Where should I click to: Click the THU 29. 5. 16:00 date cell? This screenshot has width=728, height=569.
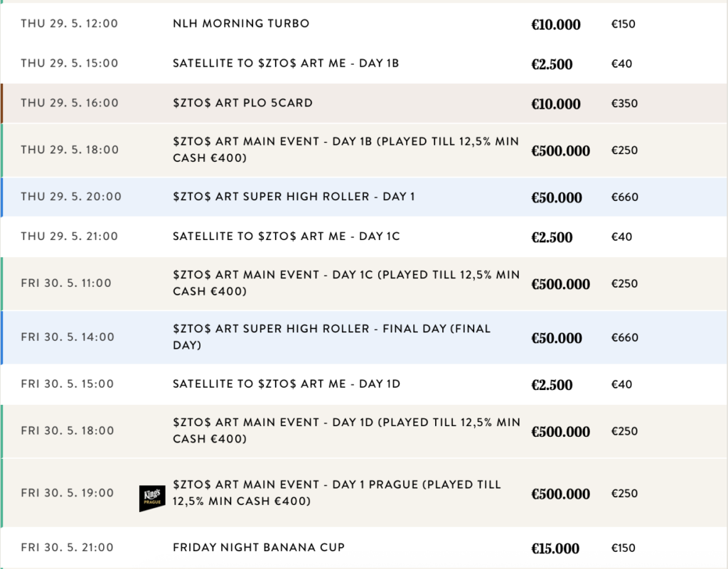tap(70, 103)
